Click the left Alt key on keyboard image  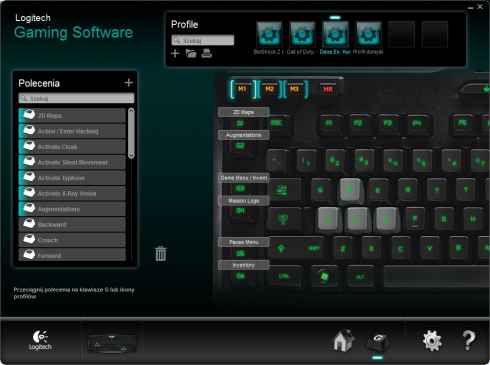coord(360,277)
